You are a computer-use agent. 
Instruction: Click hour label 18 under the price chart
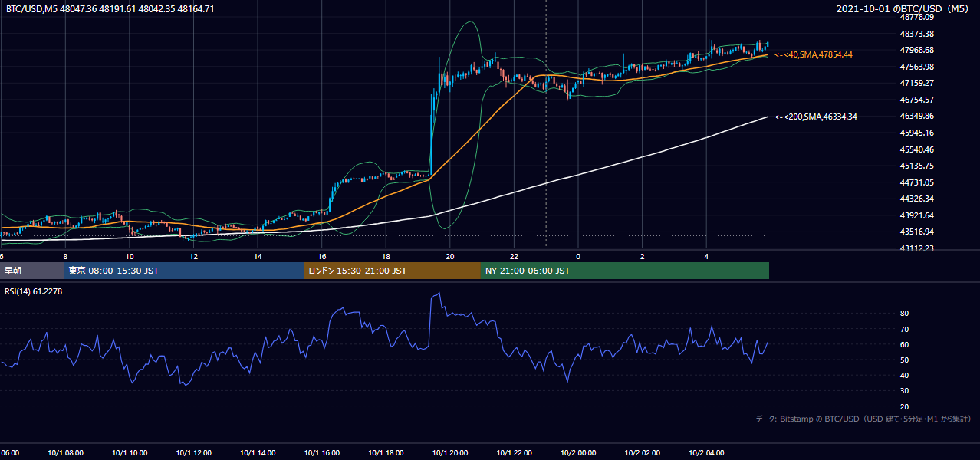click(x=386, y=257)
